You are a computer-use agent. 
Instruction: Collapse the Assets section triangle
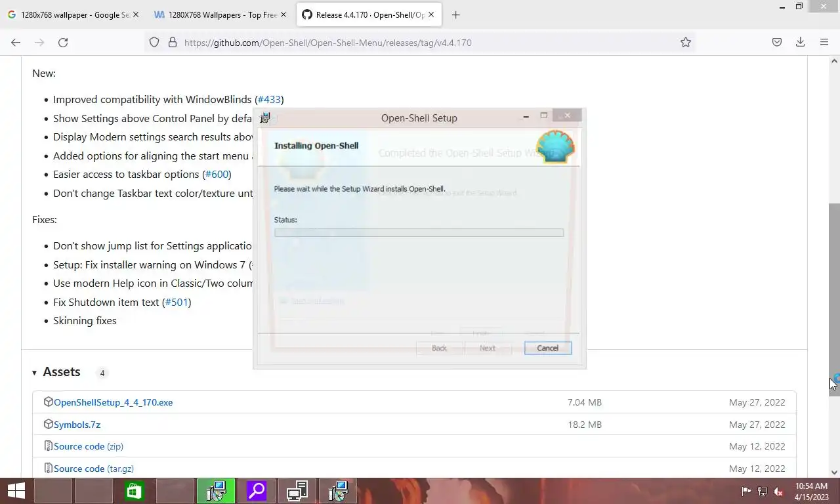(x=34, y=373)
